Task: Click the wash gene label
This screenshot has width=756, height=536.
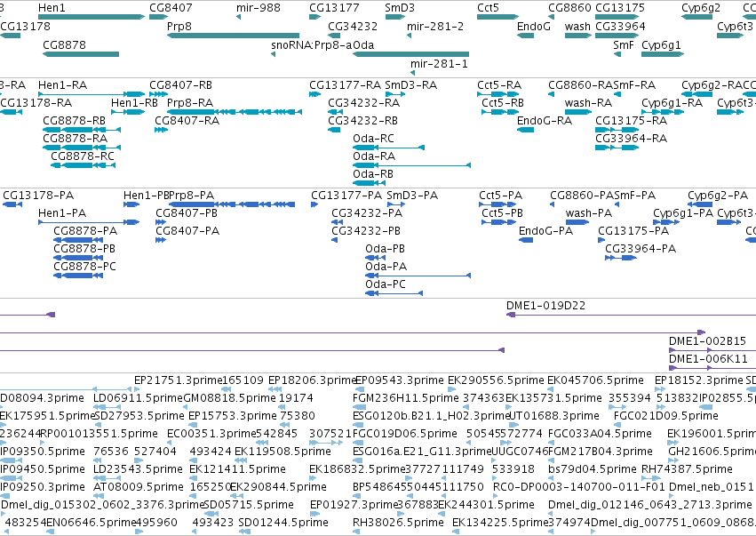Action: 577,26
